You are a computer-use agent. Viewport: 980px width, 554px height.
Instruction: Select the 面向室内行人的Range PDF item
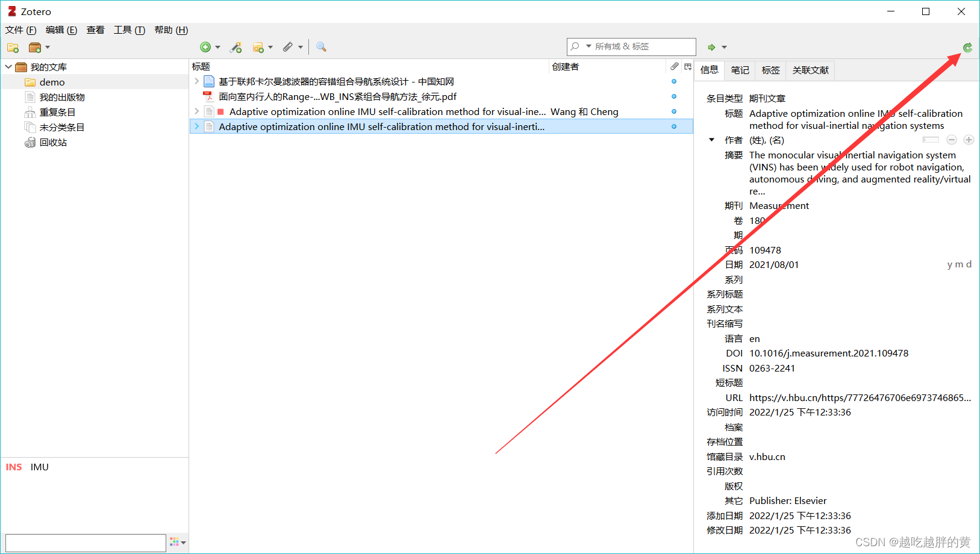click(x=337, y=96)
